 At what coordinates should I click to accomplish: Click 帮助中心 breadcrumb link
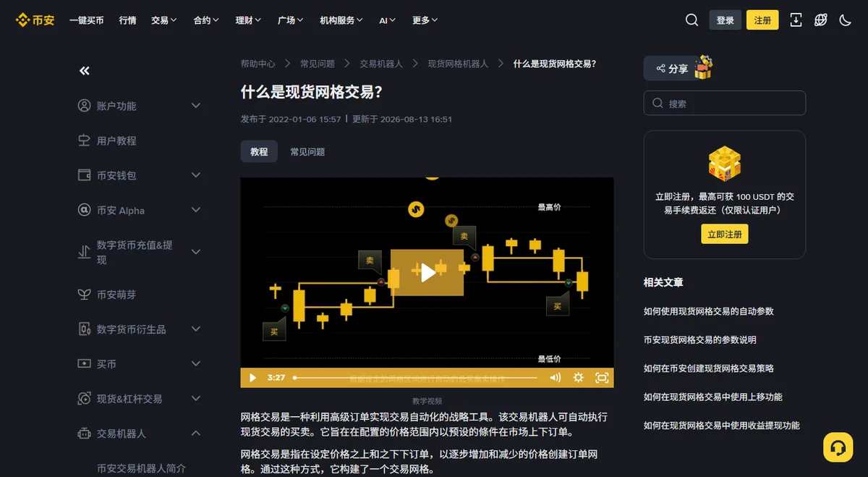point(258,64)
